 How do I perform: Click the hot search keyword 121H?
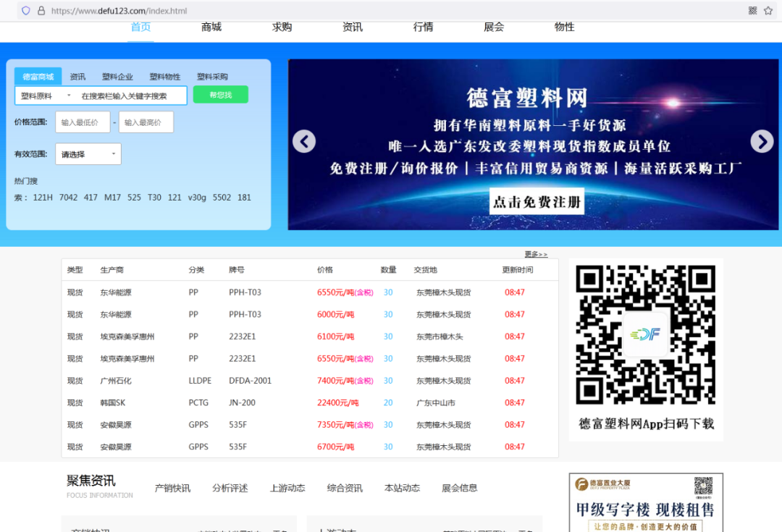coord(43,197)
